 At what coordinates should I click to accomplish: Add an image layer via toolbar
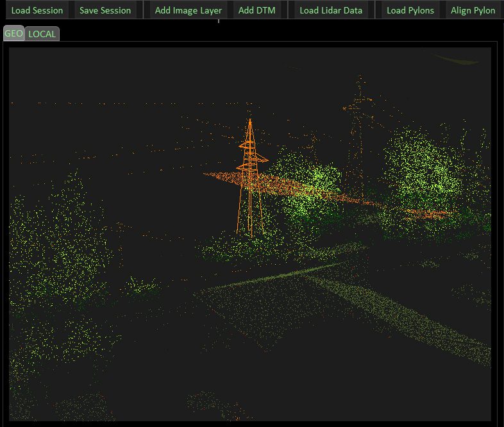coord(188,10)
